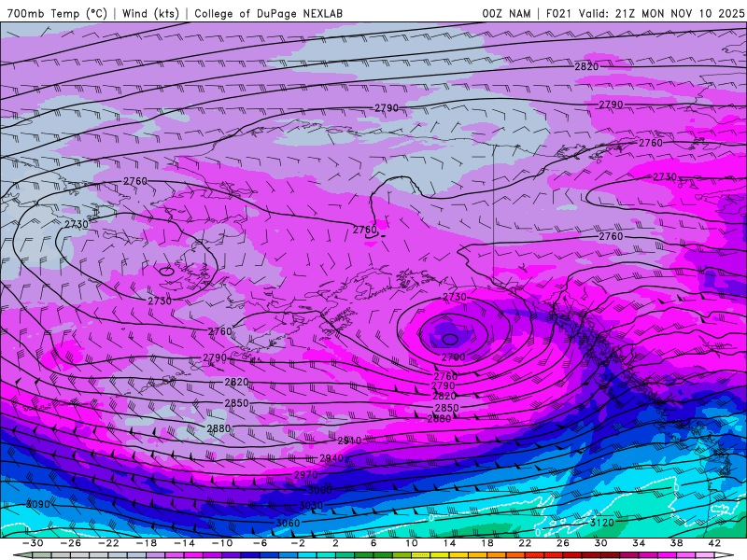This screenshot has width=747, height=560.
Task: Click the 2 color scale tick label
Action: pyautogui.click(x=335, y=543)
